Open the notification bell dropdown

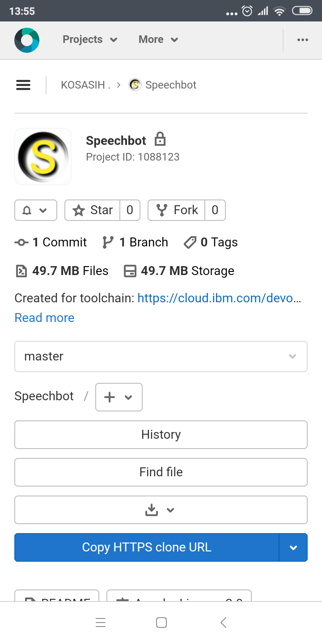[36, 210]
